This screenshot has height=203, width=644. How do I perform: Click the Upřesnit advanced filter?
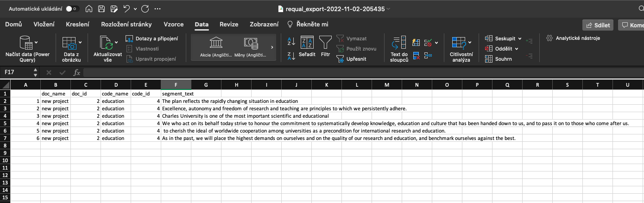[x=351, y=59]
